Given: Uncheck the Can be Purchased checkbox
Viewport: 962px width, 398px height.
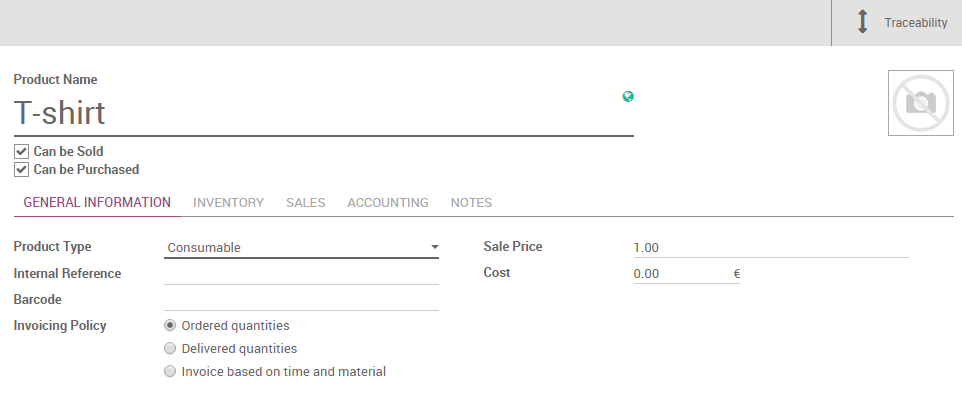Looking at the screenshot, I should 21,170.
